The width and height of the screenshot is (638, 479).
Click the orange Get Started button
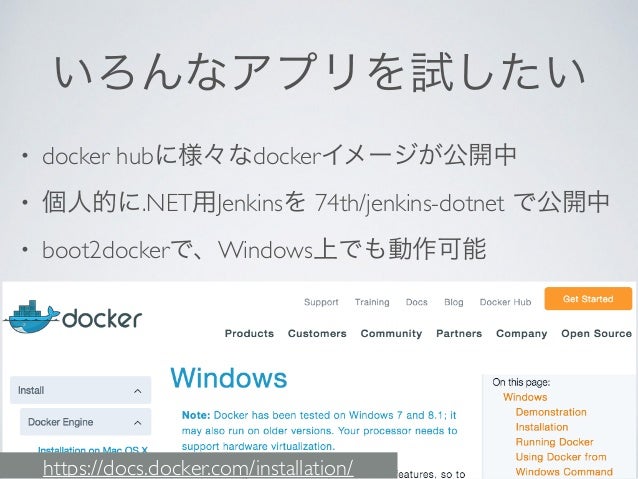click(x=588, y=299)
